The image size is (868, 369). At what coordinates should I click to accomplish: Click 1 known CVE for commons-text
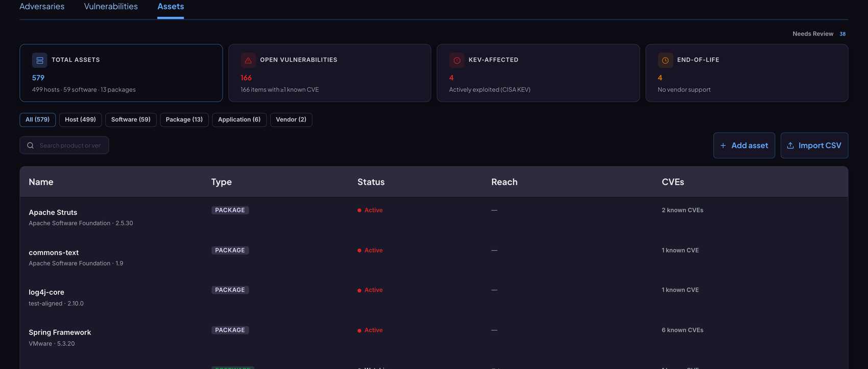pos(681,250)
